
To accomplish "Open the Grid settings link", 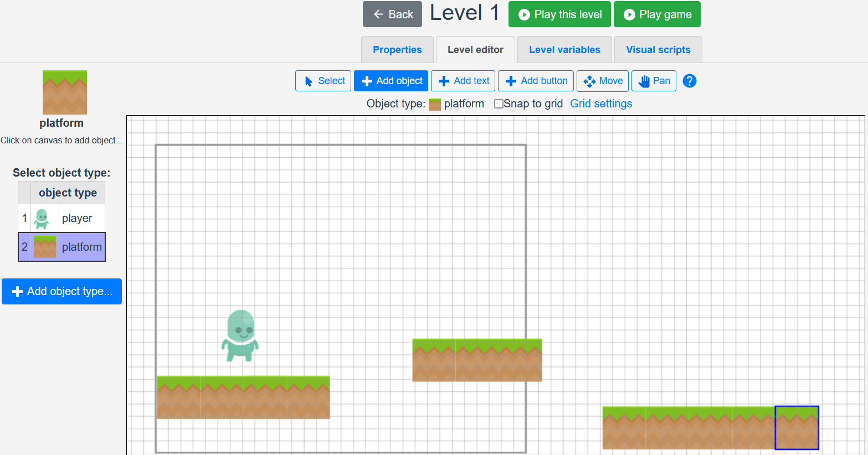I will coord(601,104).
